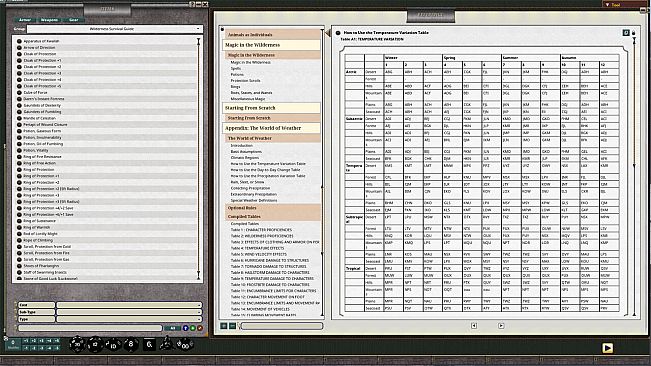651x366 pixels.
Task: Open the Type filter dropdown
Action: pos(129,319)
